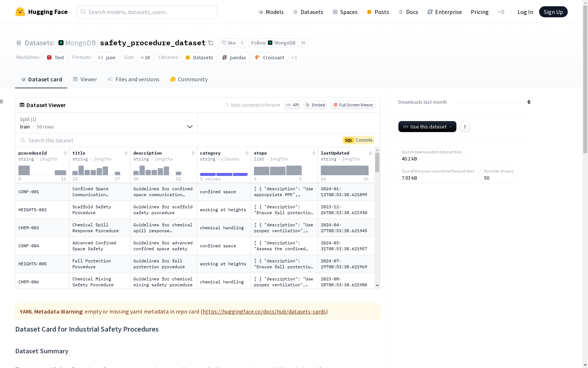This screenshot has height=368, width=588.
Task: Open the Files and versions tab
Action: (133, 79)
